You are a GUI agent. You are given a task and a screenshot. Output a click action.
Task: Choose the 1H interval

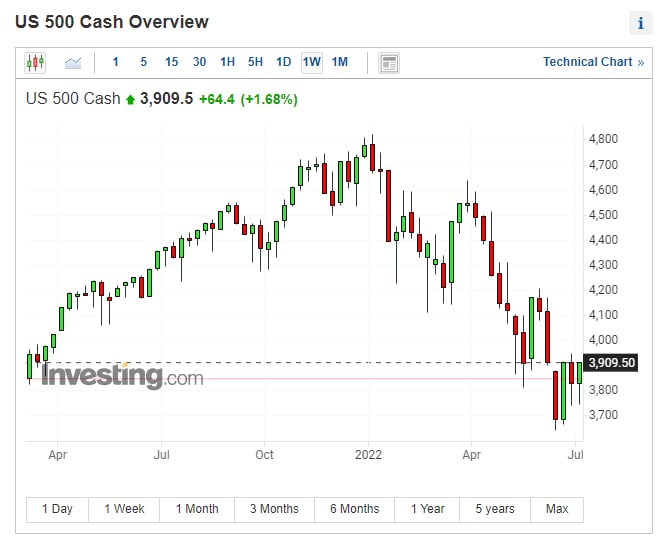(x=227, y=62)
